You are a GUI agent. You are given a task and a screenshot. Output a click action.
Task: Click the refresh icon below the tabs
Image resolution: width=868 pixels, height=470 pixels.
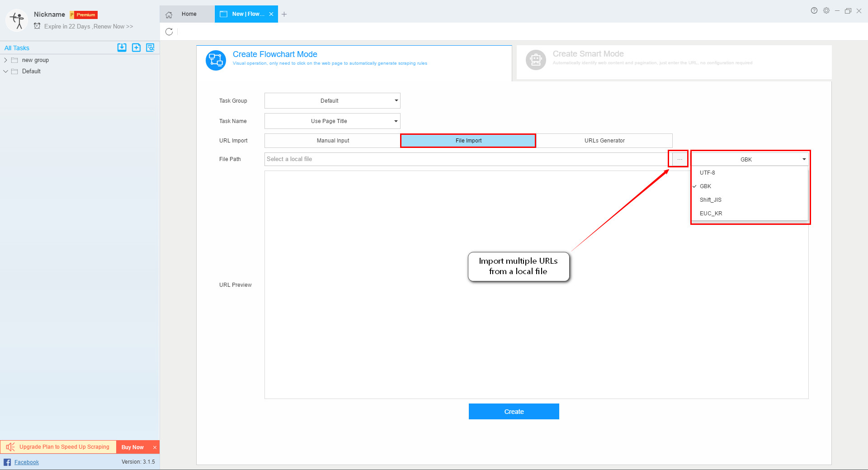point(169,32)
